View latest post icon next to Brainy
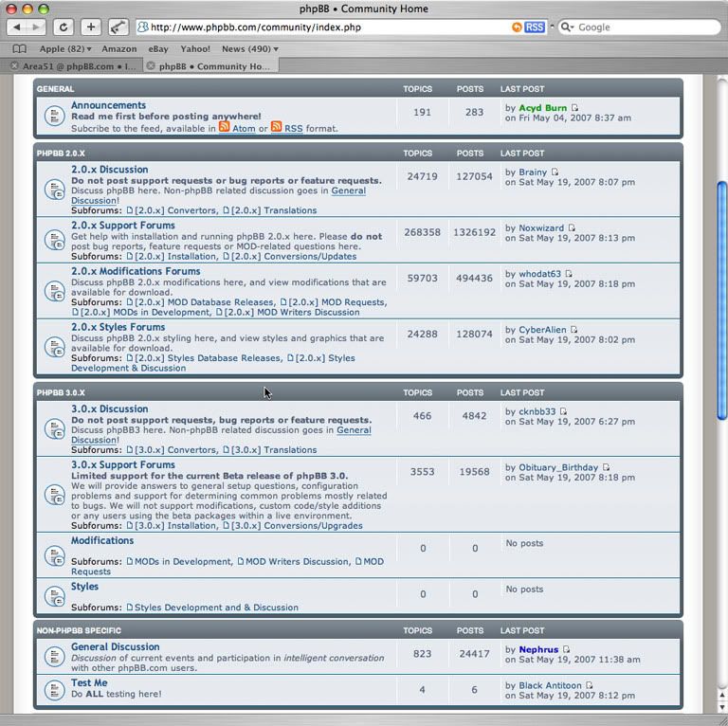 coord(555,172)
